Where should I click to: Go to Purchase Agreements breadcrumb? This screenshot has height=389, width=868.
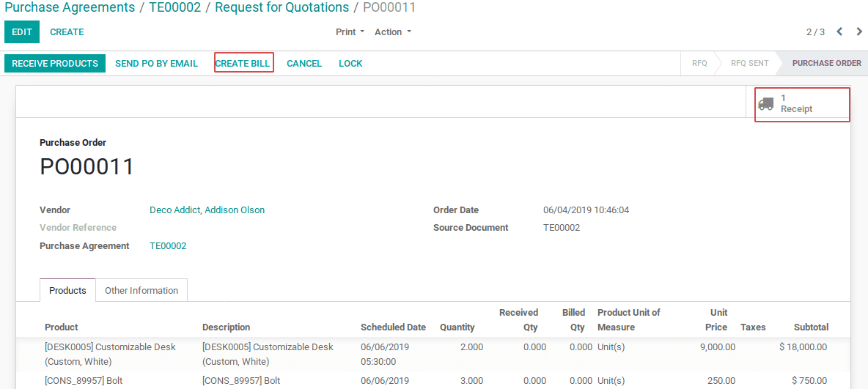click(x=70, y=7)
